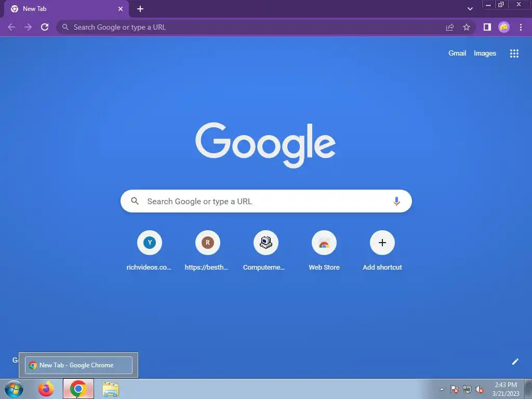Bookmark this tab with the star icon

pos(467,27)
